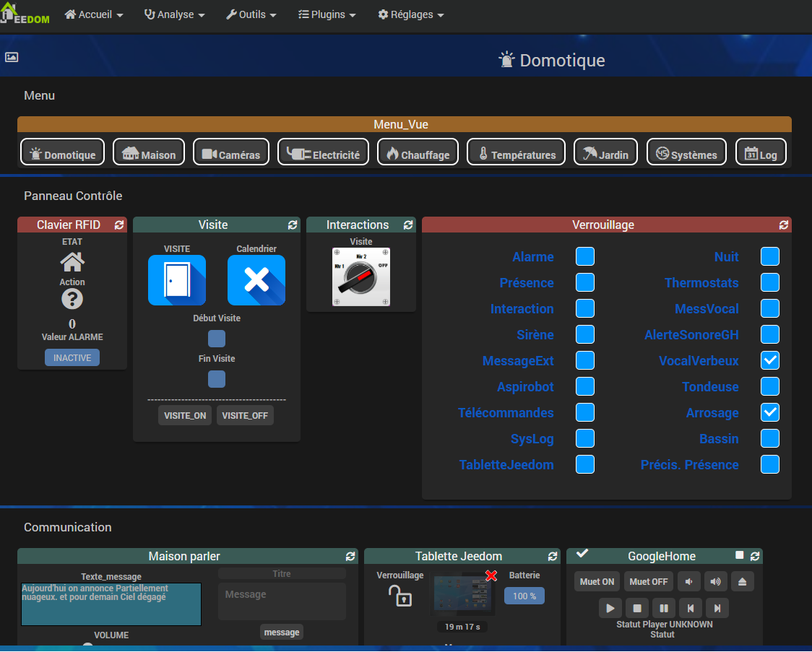Refresh the Verrouillage panel
The width and height of the screenshot is (812, 652).
coord(784,225)
